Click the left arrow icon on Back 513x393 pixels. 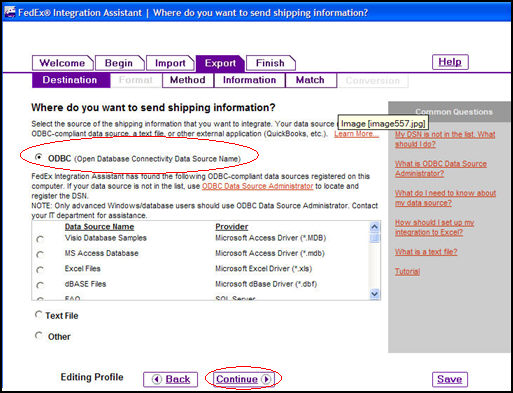[x=157, y=379]
